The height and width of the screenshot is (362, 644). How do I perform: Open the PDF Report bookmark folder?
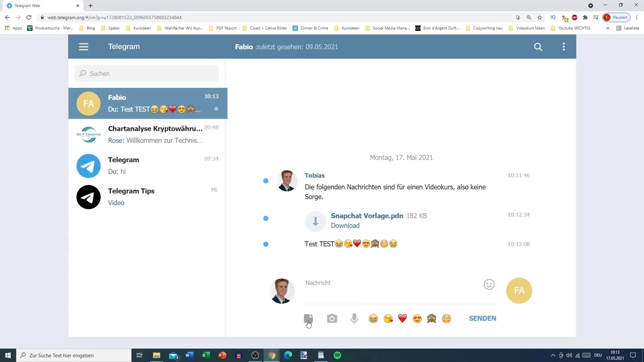[223, 28]
